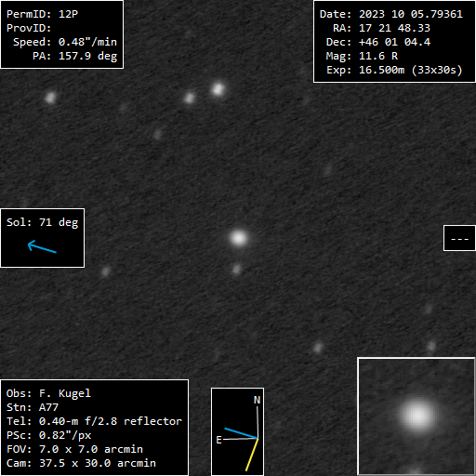Click the Exp: 16.500m (33x30s) line

[394, 70]
